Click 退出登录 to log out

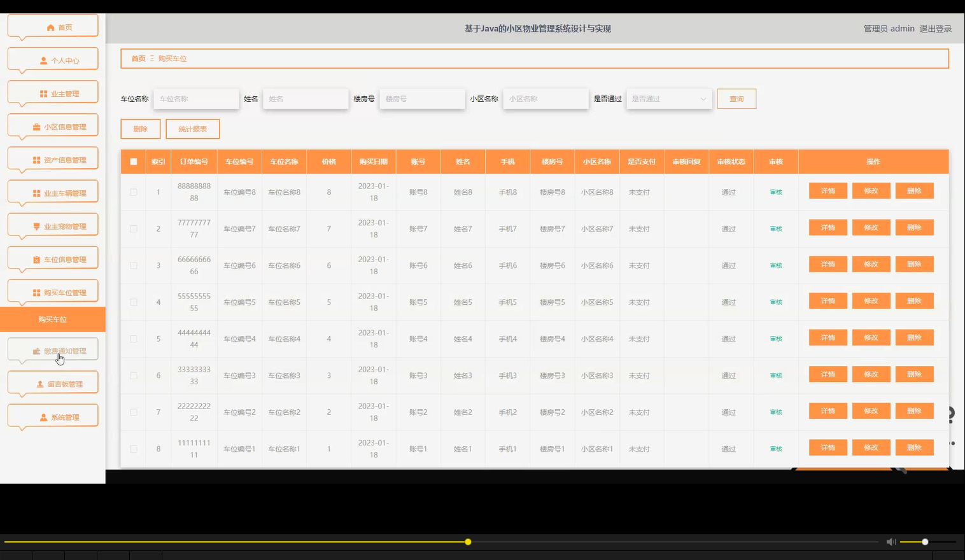coord(936,29)
